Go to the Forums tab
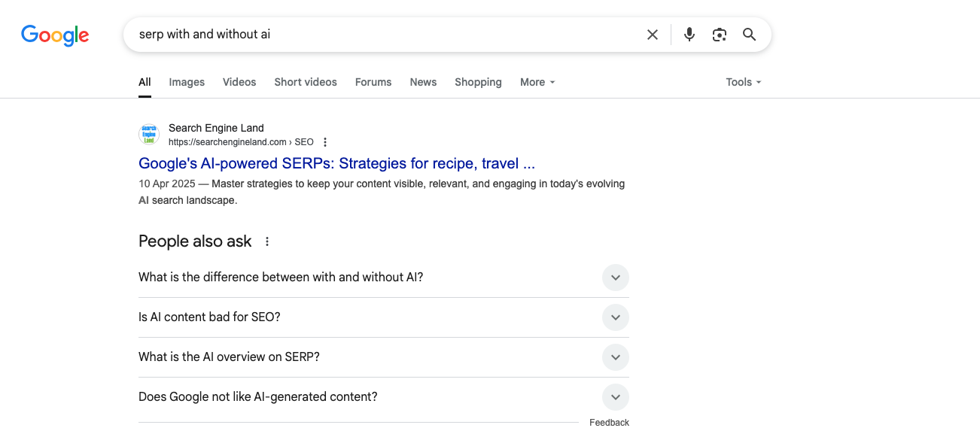Screen dimensions: 980x440 pyautogui.click(x=373, y=82)
